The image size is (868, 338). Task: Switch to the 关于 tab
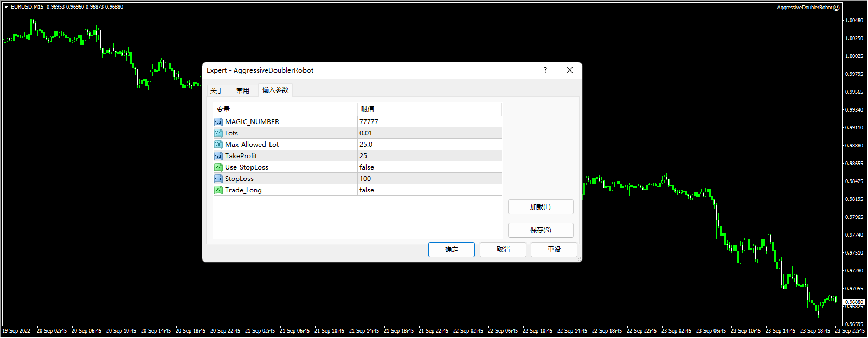217,90
